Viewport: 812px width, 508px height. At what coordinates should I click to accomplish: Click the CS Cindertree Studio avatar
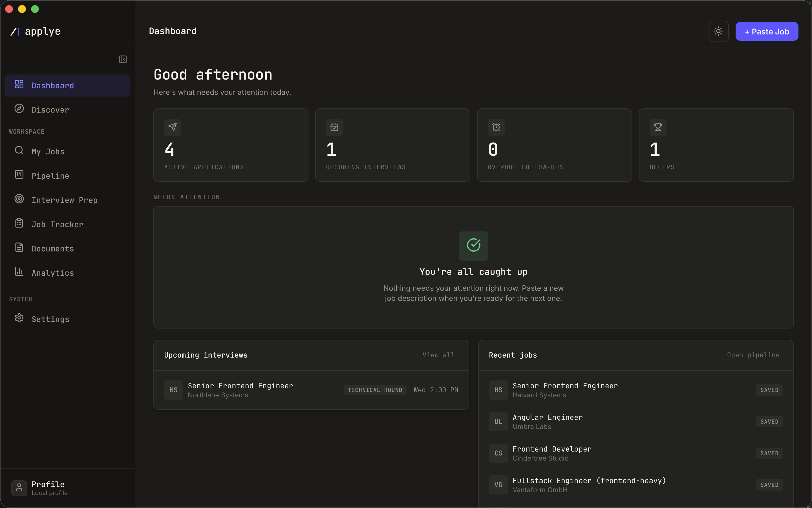498,453
